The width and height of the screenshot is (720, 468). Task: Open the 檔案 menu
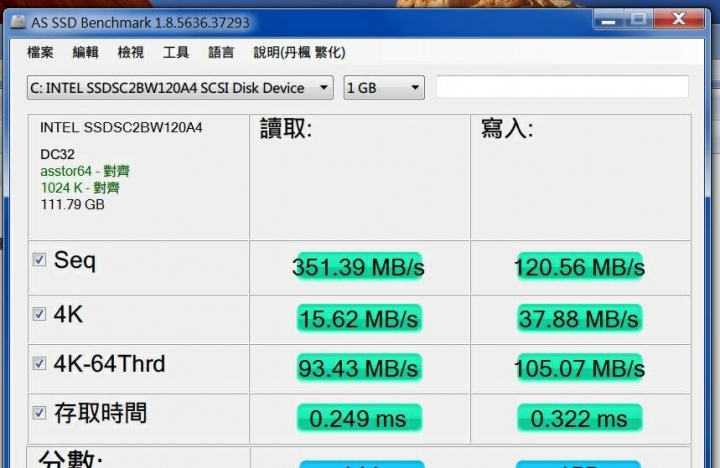tap(40, 52)
